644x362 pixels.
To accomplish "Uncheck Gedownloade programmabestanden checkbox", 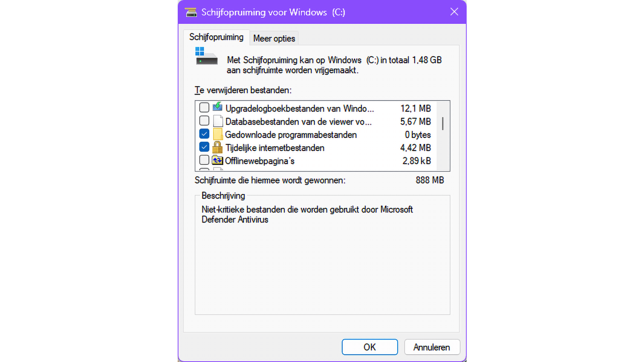I will click(x=204, y=134).
